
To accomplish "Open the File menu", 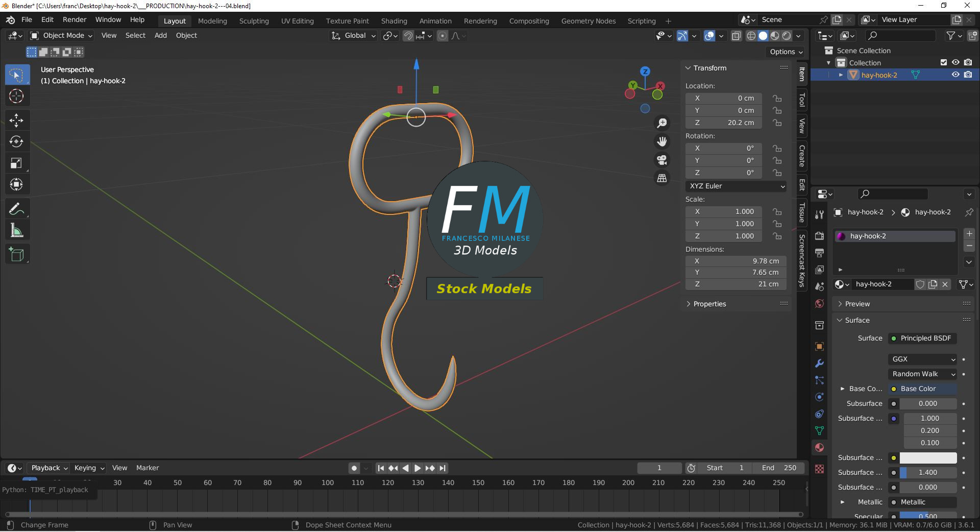I will (x=27, y=20).
